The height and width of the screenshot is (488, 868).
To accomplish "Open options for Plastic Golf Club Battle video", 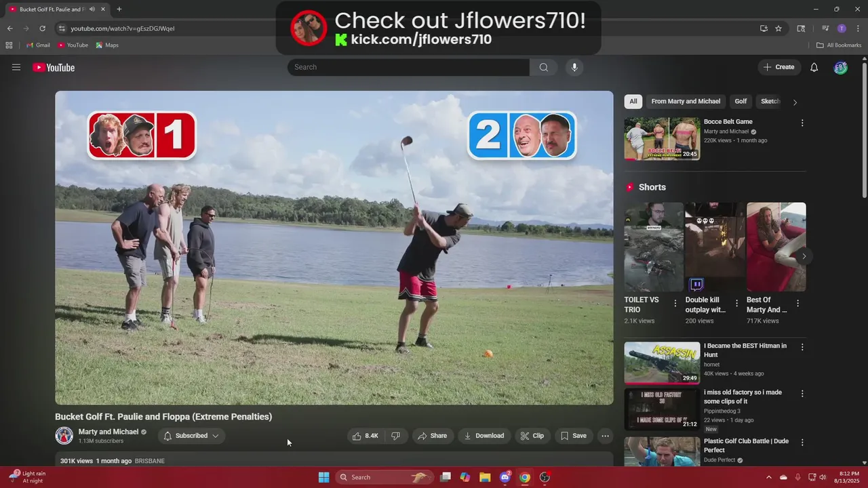I will tap(802, 443).
